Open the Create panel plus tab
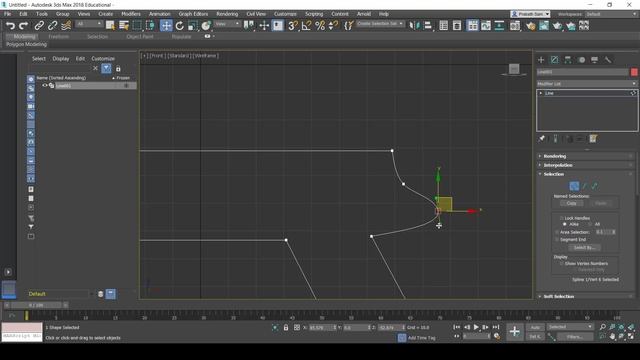The width and height of the screenshot is (640, 360). pos(541,60)
